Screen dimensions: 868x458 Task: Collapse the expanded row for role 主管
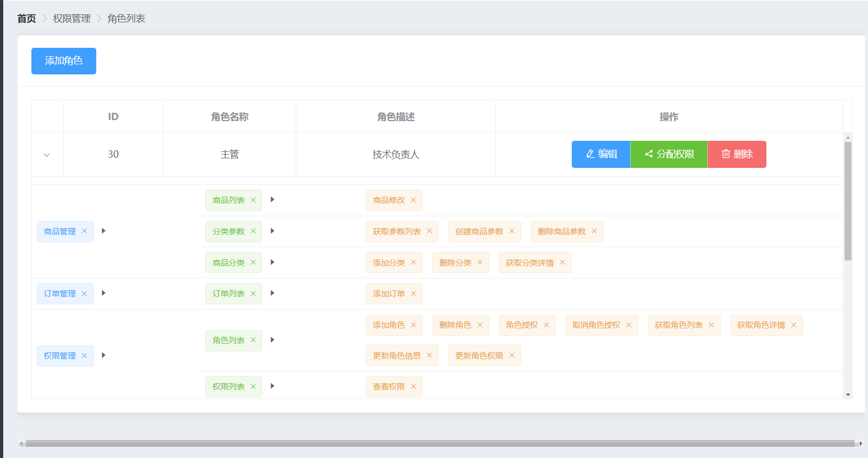point(47,155)
